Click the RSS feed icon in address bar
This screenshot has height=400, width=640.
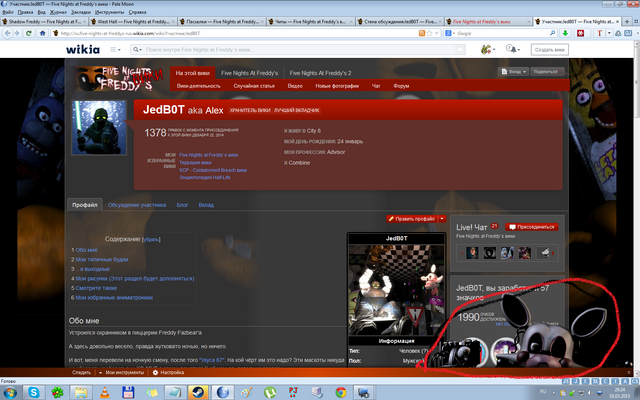tap(422, 33)
